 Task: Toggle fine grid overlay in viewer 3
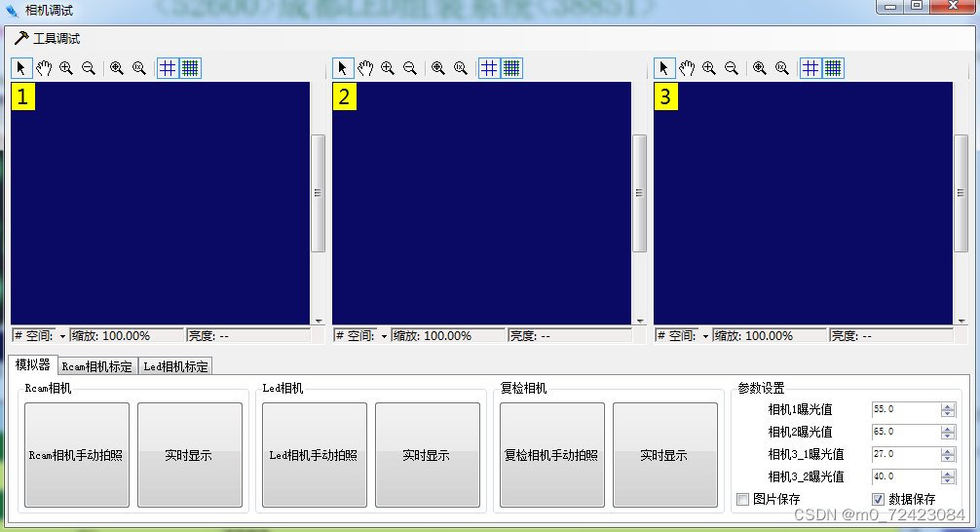click(x=833, y=68)
